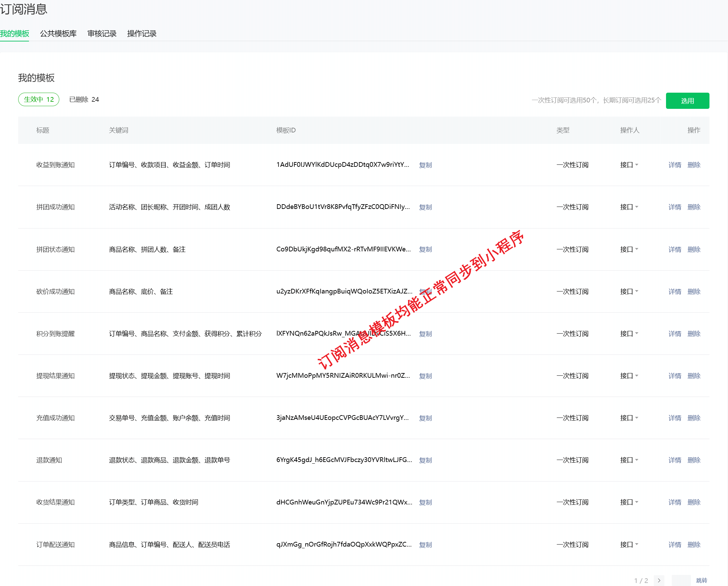Copy template ID of 退款通知

click(425, 460)
